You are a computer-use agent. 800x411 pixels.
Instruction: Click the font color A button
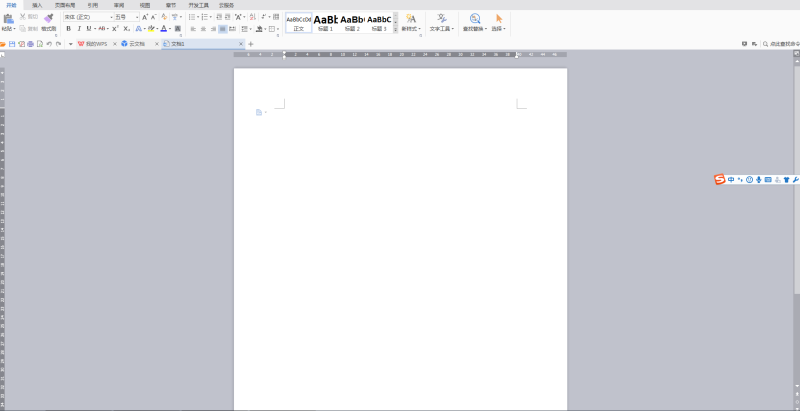pyautogui.click(x=165, y=29)
